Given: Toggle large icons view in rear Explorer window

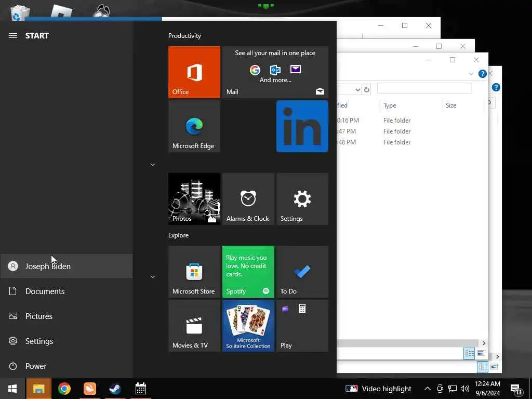Looking at the screenshot, I should point(494,367).
